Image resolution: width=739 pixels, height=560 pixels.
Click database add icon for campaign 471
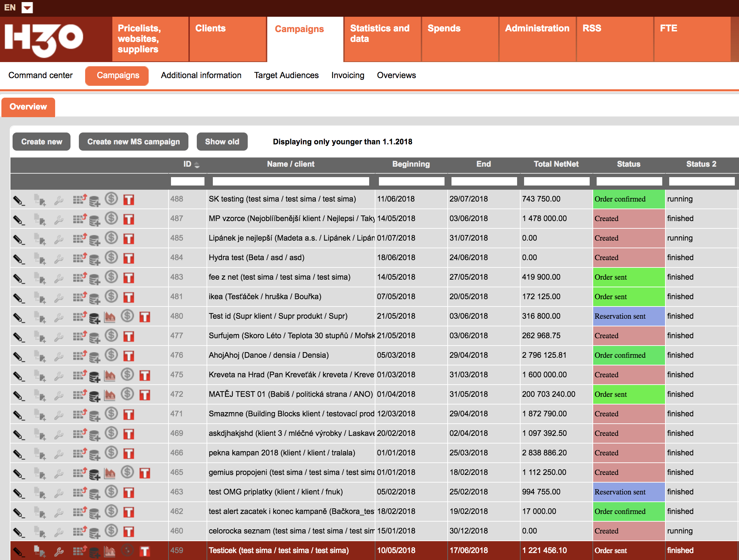(x=94, y=416)
